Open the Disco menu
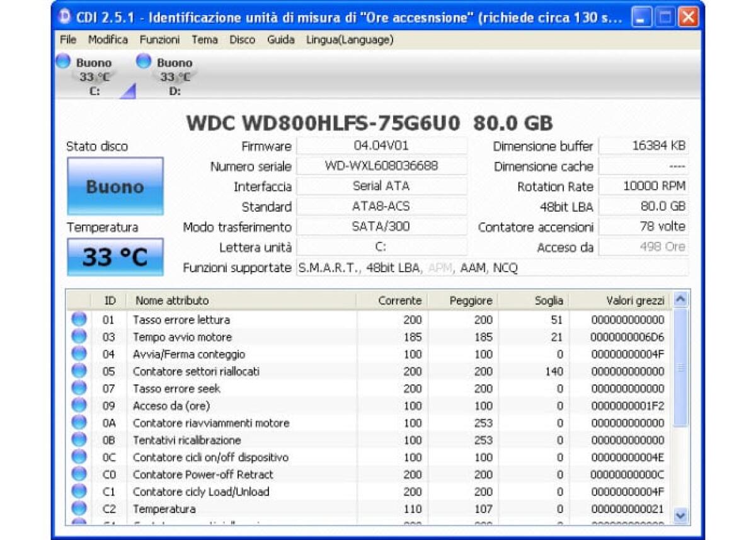The height and width of the screenshot is (540, 756). pos(243,40)
